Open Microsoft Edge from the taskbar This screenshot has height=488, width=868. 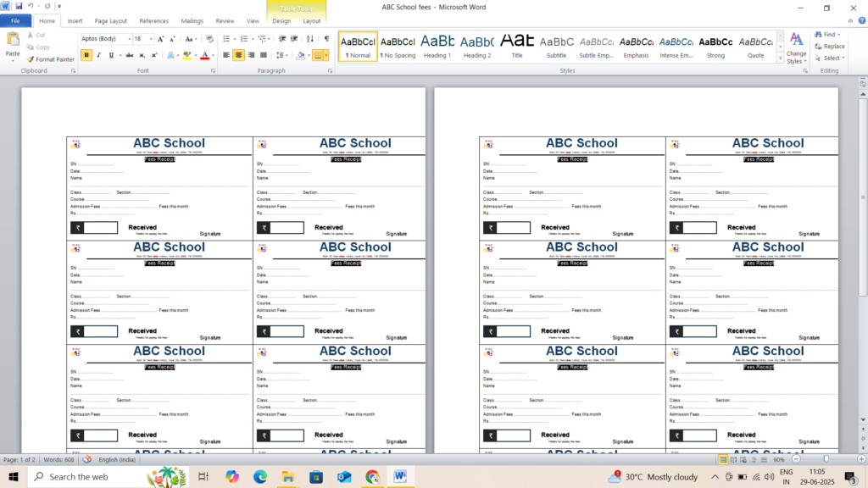pos(259,476)
